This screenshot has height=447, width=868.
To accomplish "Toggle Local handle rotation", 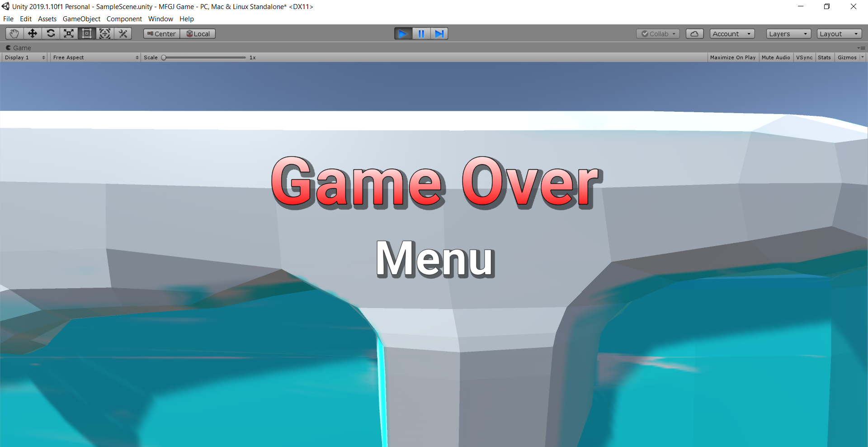I will (x=198, y=34).
